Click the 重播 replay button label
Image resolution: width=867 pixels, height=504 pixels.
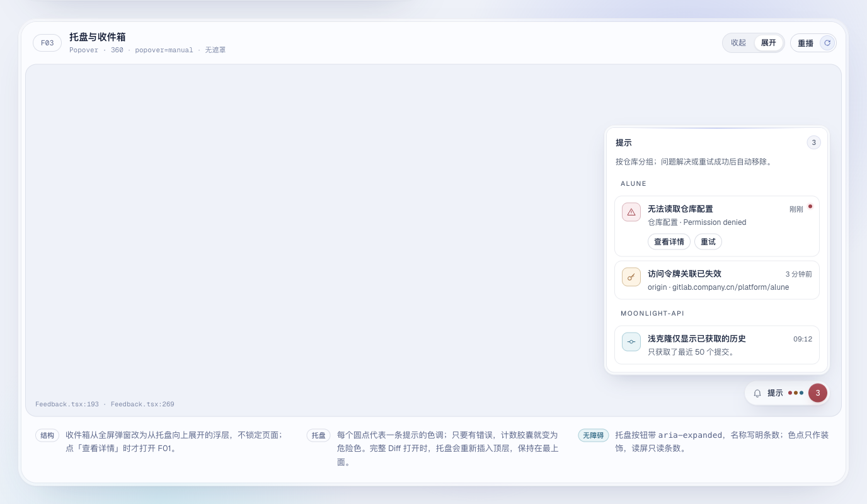coord(806,43)
